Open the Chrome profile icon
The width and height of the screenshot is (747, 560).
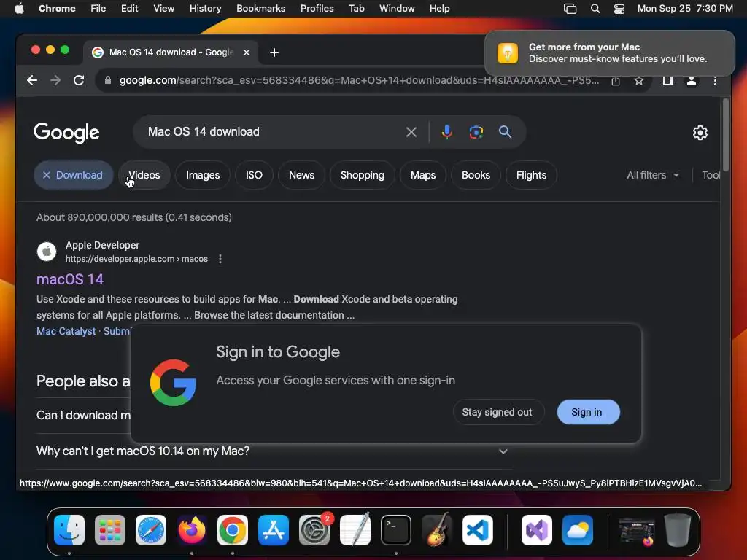click(x=692, y=81)
